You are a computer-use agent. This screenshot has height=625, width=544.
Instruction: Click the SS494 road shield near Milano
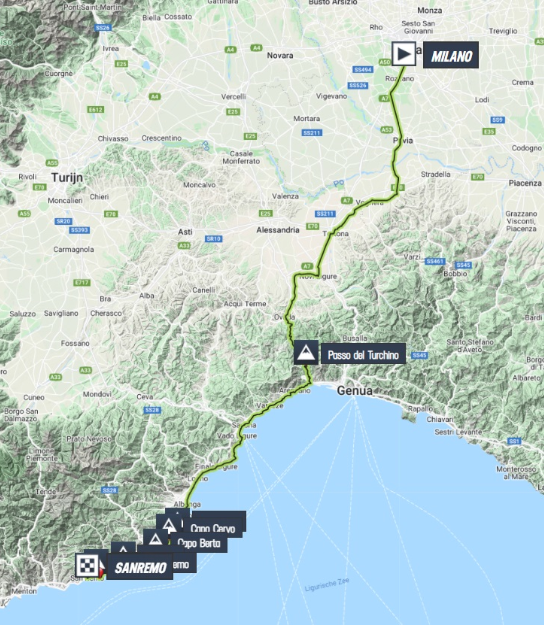363,70
